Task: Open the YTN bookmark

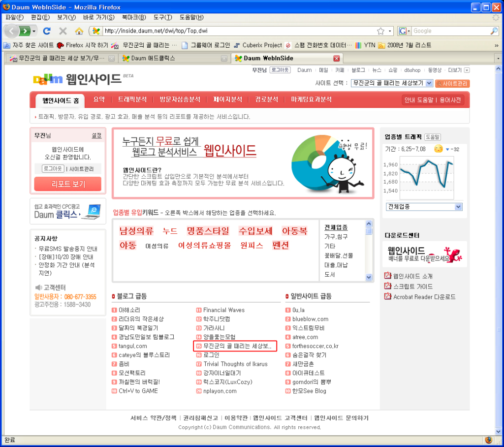Action: (x=366, y=45)
